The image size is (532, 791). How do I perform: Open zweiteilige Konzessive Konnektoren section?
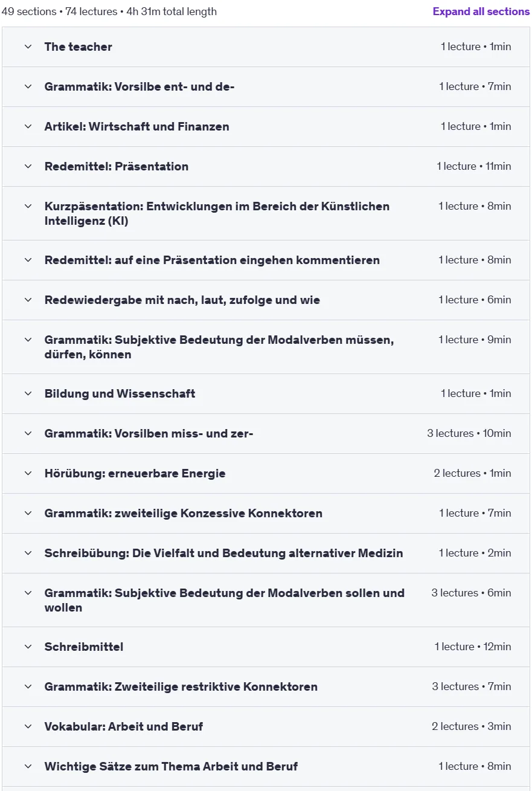click(x=266, y=513)
